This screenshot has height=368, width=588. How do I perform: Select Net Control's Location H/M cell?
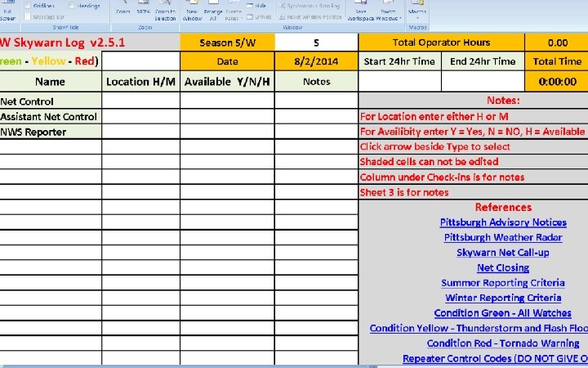coord(140,101)
